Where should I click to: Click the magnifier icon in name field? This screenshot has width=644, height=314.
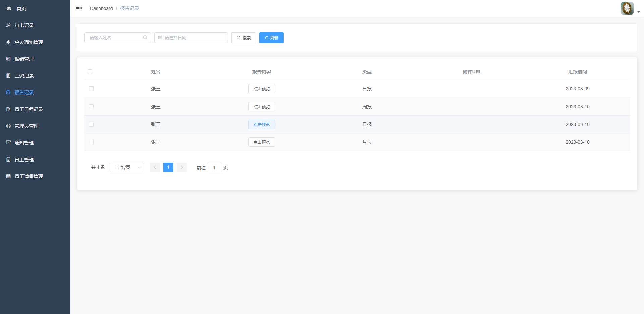(x=145, y=38)
